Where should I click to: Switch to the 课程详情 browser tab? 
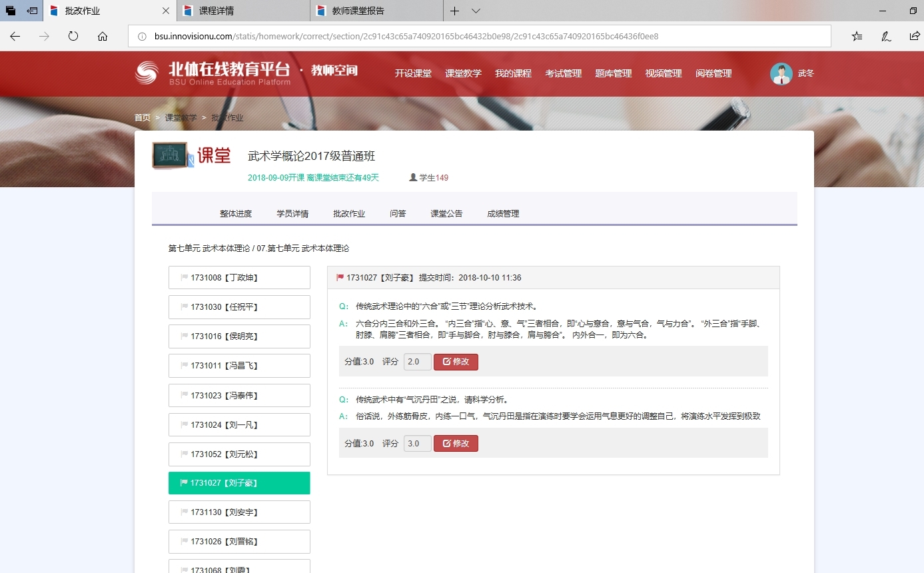[244, 11]
